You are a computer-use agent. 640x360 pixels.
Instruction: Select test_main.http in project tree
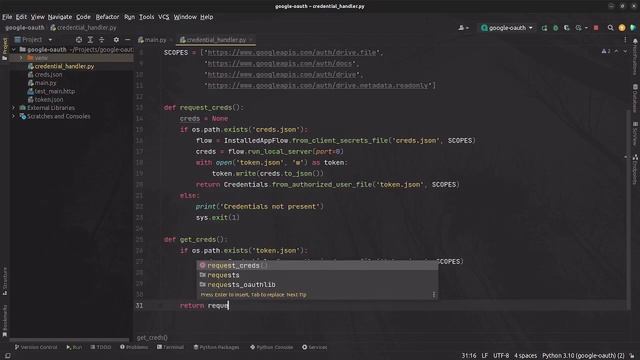[x=51, y=91]
